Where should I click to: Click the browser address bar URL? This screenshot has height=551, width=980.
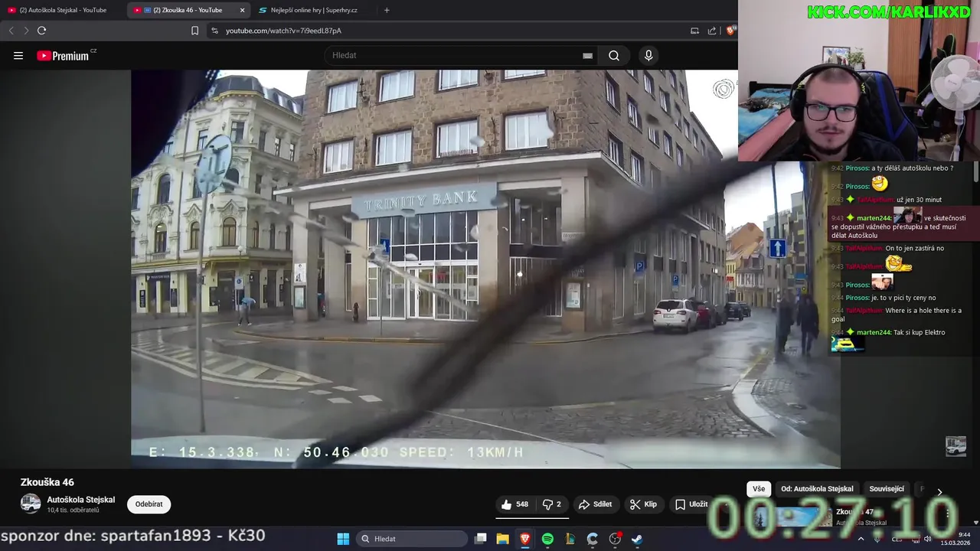pos(283,31)
